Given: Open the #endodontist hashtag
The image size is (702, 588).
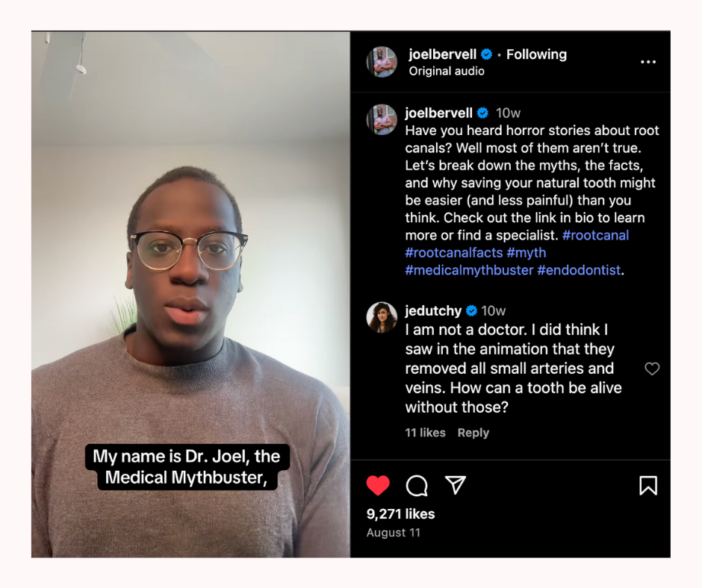Looking at the screenshot, I should pyautogui.click(x=579, y=270).
